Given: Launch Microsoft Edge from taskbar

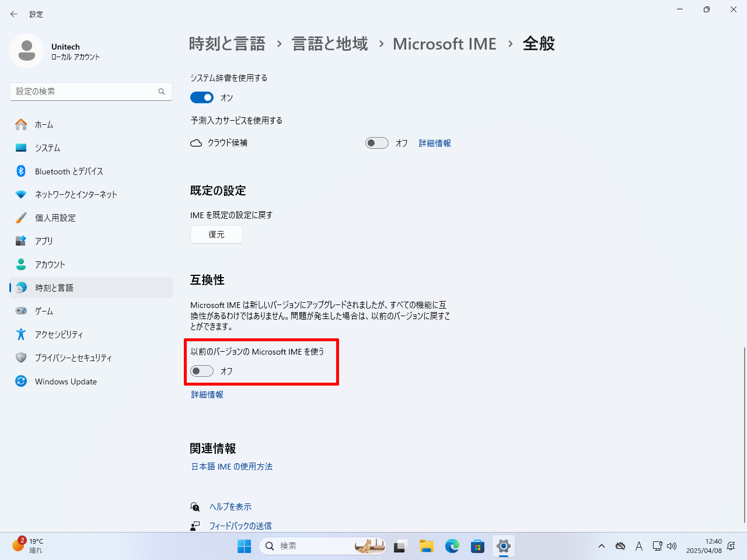Looking at the screenshot, I should tap(452, 546).
